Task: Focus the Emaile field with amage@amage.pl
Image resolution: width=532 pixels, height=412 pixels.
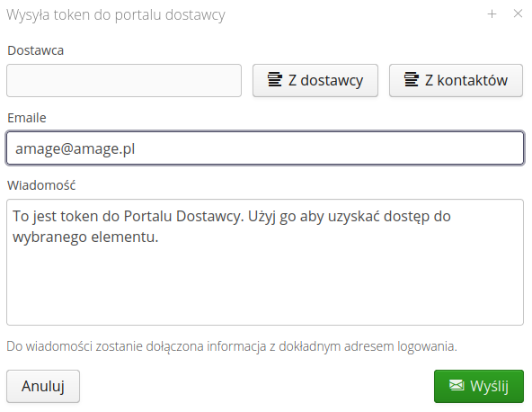Action: click(265, 148)
